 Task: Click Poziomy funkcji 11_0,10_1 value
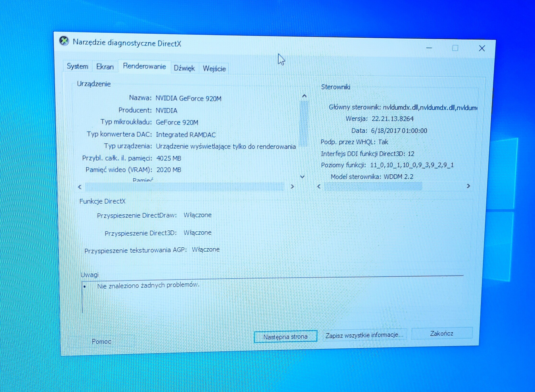[x=412, y=165]
